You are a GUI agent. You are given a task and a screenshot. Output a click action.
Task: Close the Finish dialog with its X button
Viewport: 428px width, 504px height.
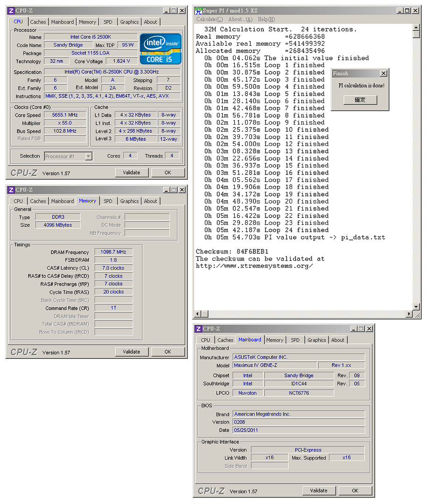click(x=384, y=73)
